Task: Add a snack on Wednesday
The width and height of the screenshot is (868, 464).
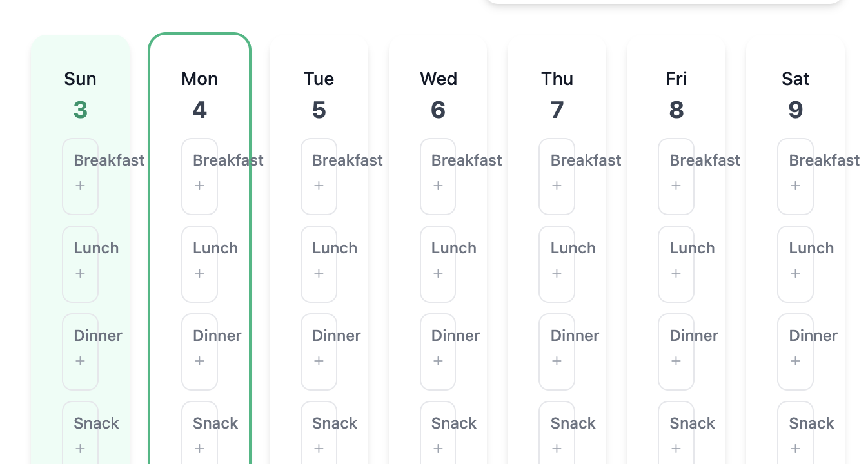Action: coord(438,449)
